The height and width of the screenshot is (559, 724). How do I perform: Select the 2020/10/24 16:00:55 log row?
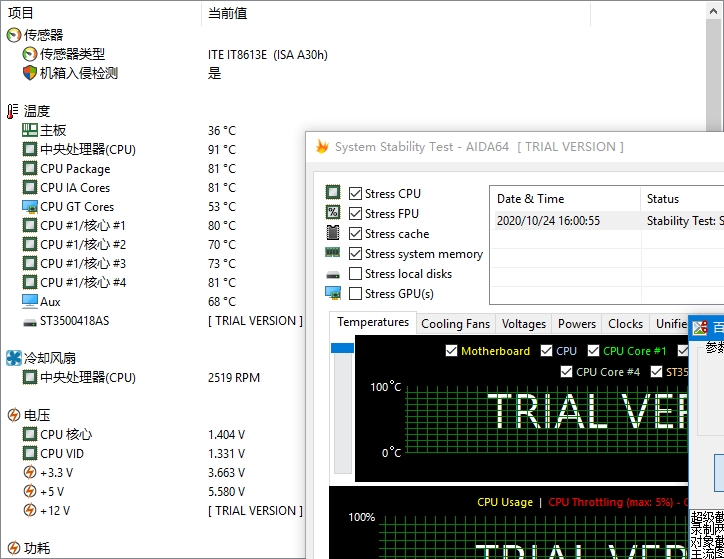[x=607, y=221]
